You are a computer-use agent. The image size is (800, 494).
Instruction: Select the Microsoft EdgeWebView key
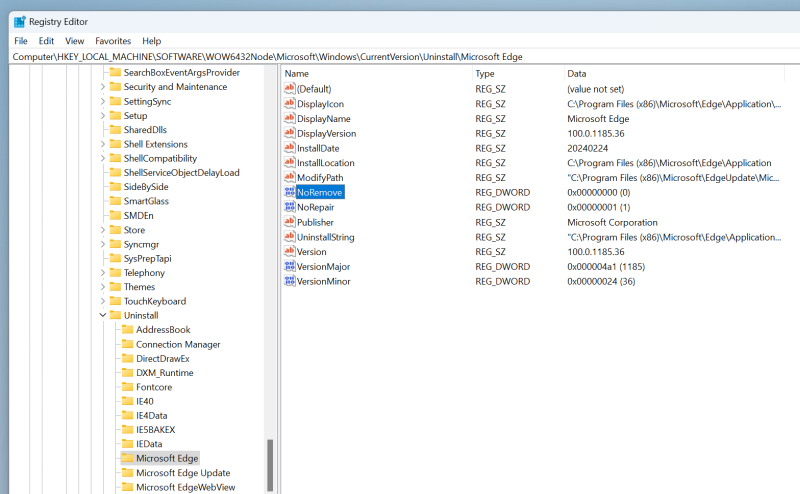coord(186,487)
